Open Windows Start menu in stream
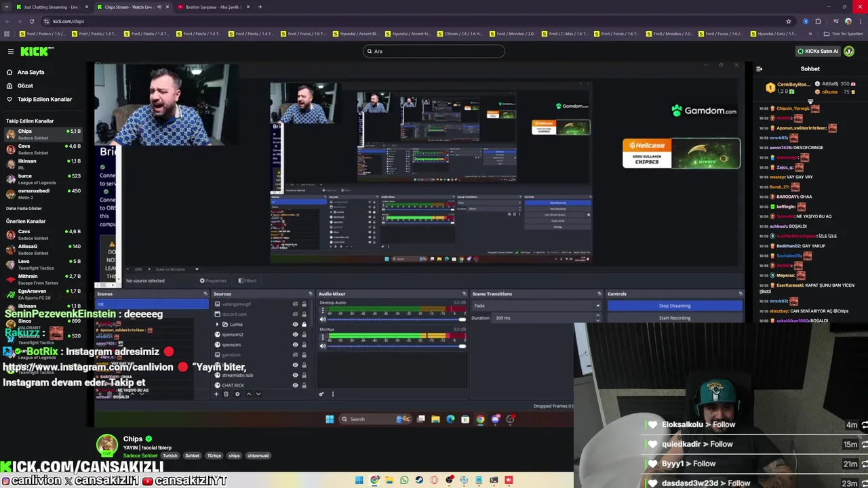The height and width of the screenshot is (488, 868). 330,420
